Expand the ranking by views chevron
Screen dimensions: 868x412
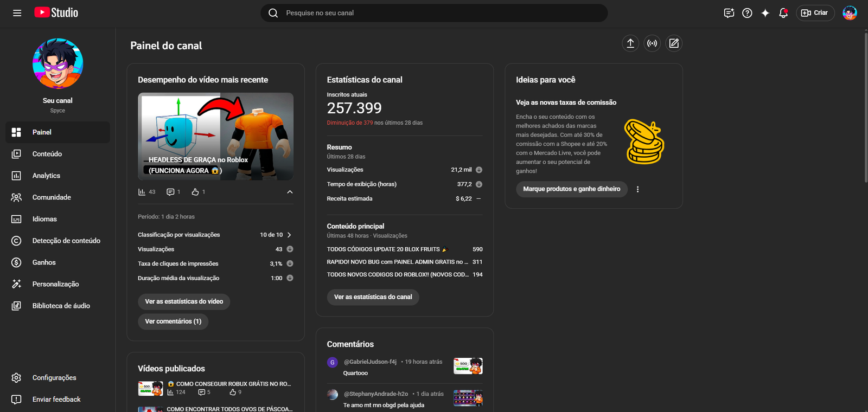pyautogui.click(x=289, y=235)
